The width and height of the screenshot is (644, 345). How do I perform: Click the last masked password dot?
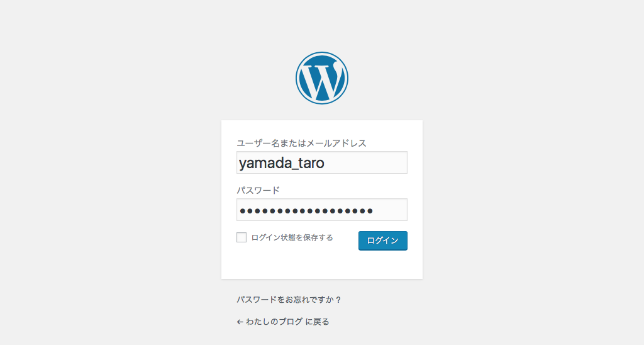tap(370, 211)
